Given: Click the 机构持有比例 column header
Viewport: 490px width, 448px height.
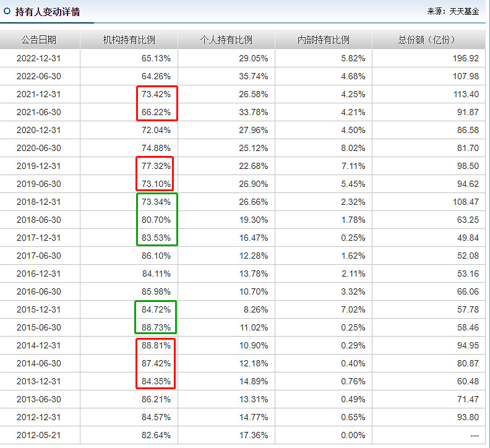Looking at the screenshot, I should click(129, 40).
